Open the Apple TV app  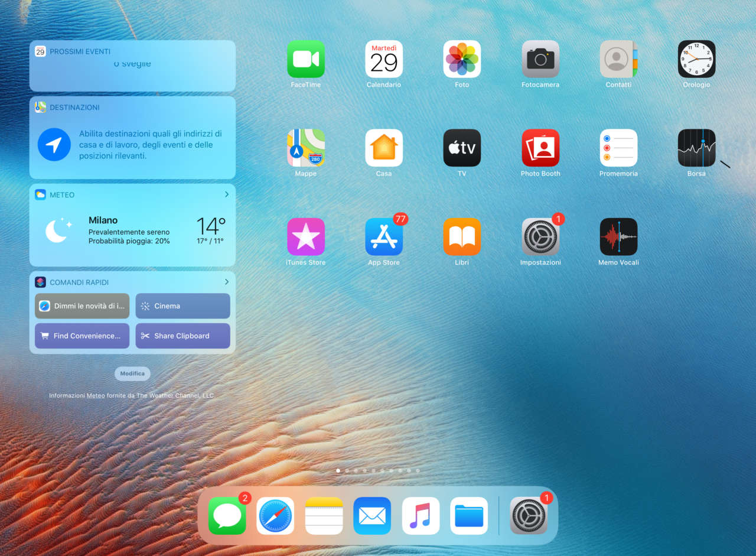(x=462, y=148)
